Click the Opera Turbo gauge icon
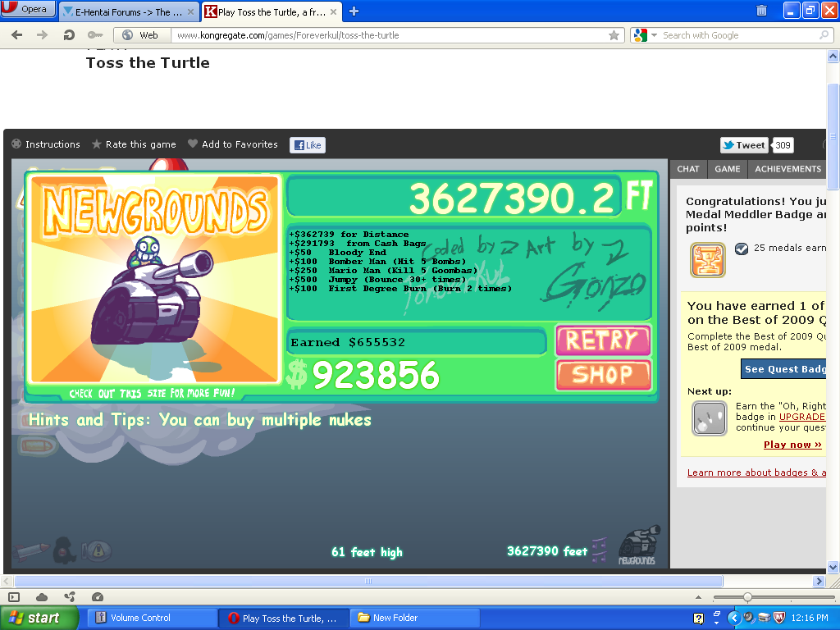840x630 pixels. tap(98, 597)
